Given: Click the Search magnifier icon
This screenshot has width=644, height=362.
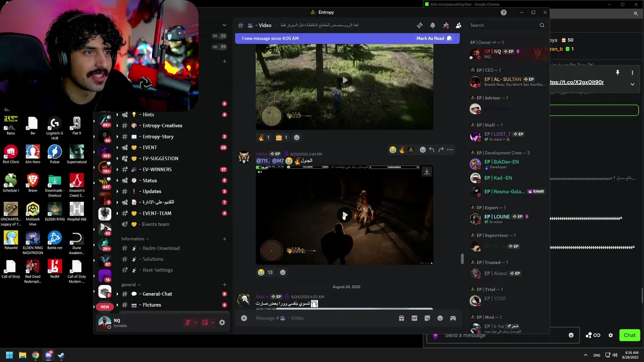Looking at the screenshot, I should pos(542,25).
